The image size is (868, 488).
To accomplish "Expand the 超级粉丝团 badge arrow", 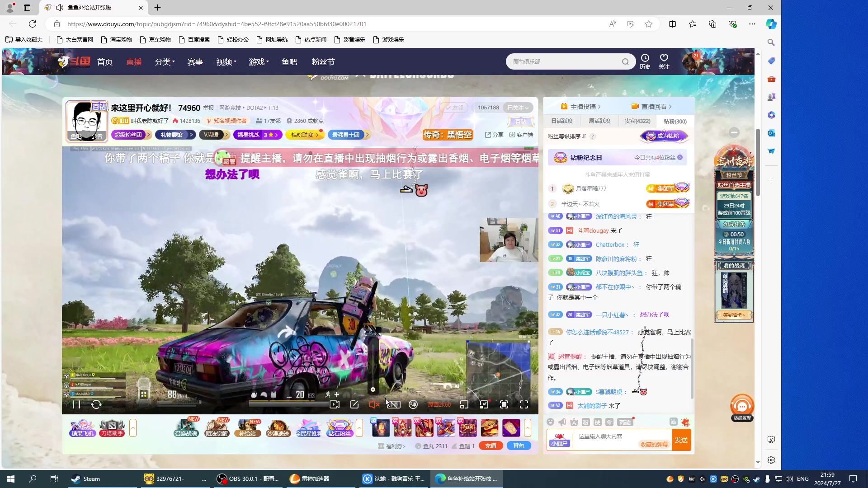I will pos(148,135).
